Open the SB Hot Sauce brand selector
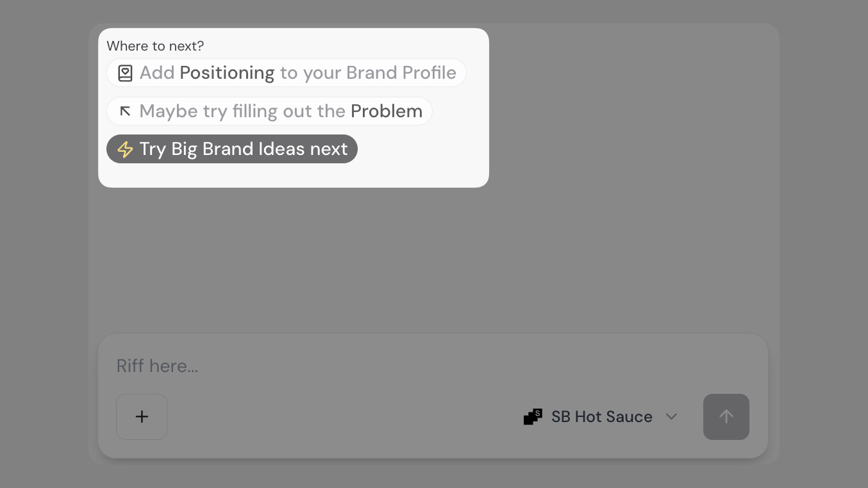The width and height of the screenshot is (868, 488). (601, 417)
